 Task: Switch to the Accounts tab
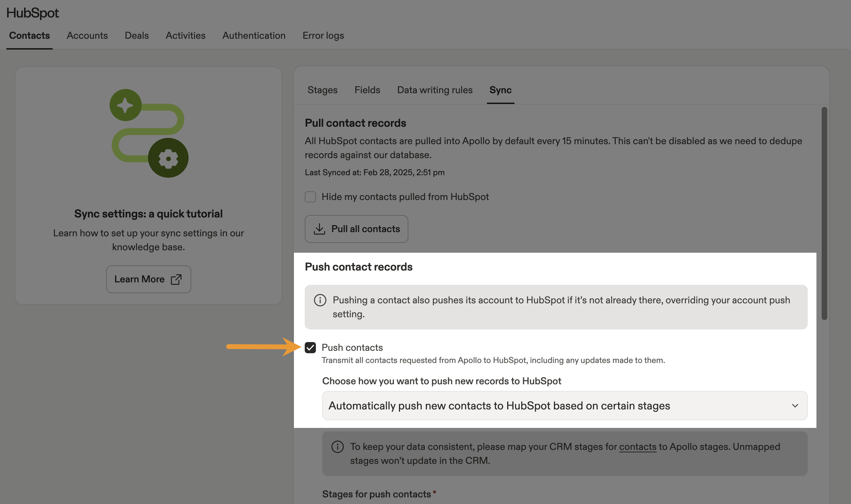point(87,36)
